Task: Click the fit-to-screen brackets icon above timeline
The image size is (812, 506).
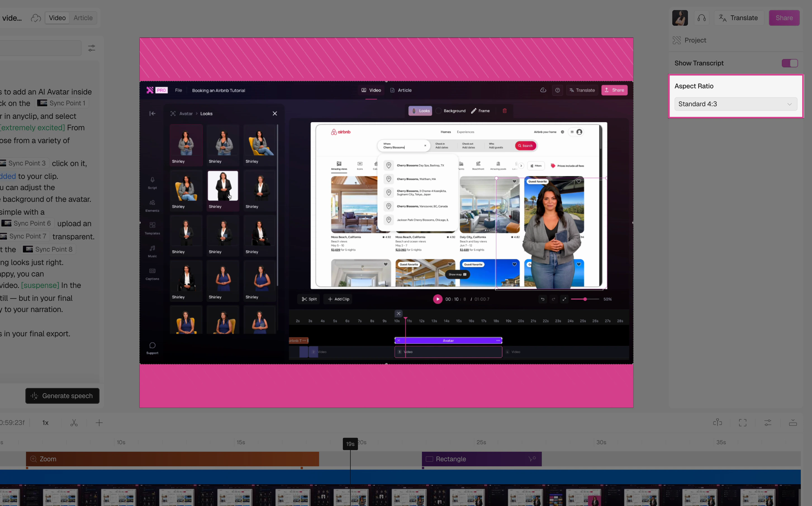Action: pyautogui.click(x=742, y=423)
